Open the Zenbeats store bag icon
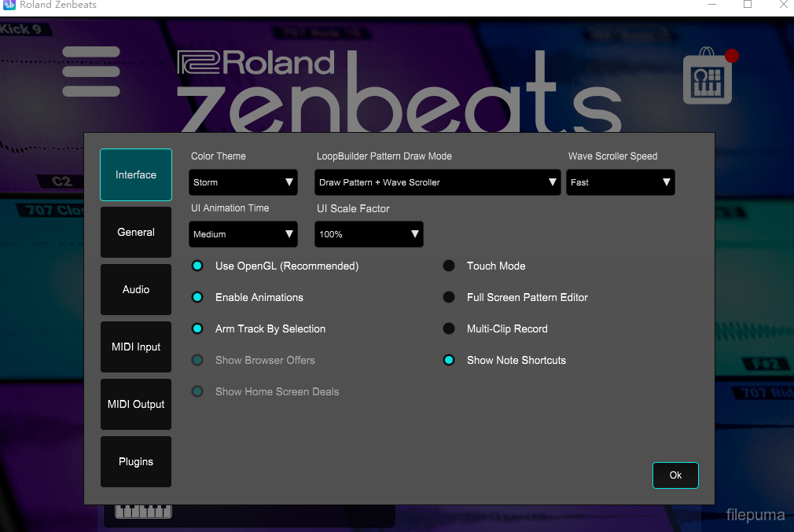Image resolution: width=794 pixels, height=532 pixels. pos(708,80)
